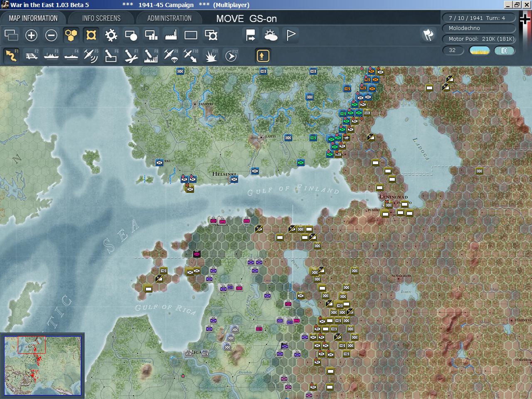Screen dimensions: 532x399
Task: Select the F11 explosion mode icon
Action: pyautogui.click(x=211, y=56)
